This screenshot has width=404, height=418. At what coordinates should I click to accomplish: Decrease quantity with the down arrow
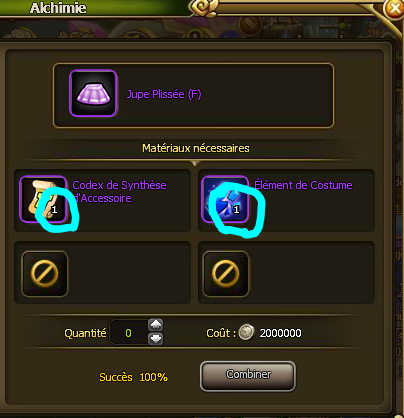(156, 339)
